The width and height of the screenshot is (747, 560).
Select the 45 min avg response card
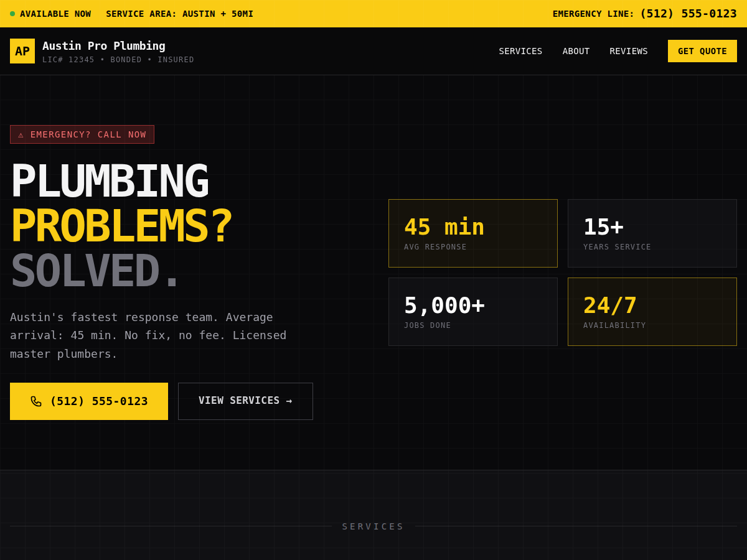tap(473, 233)
